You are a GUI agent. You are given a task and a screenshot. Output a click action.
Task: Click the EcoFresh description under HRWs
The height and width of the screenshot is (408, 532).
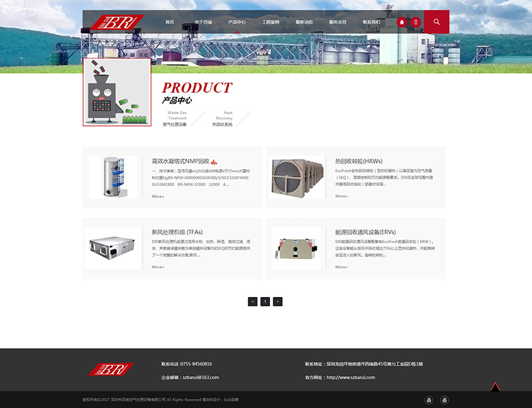point(384,177)
